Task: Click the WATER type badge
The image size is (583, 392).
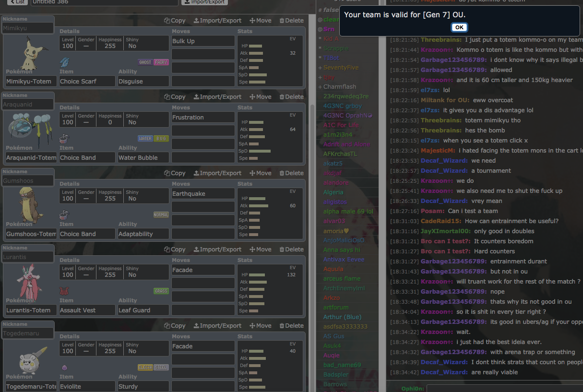Action: (x=145, y=139)
